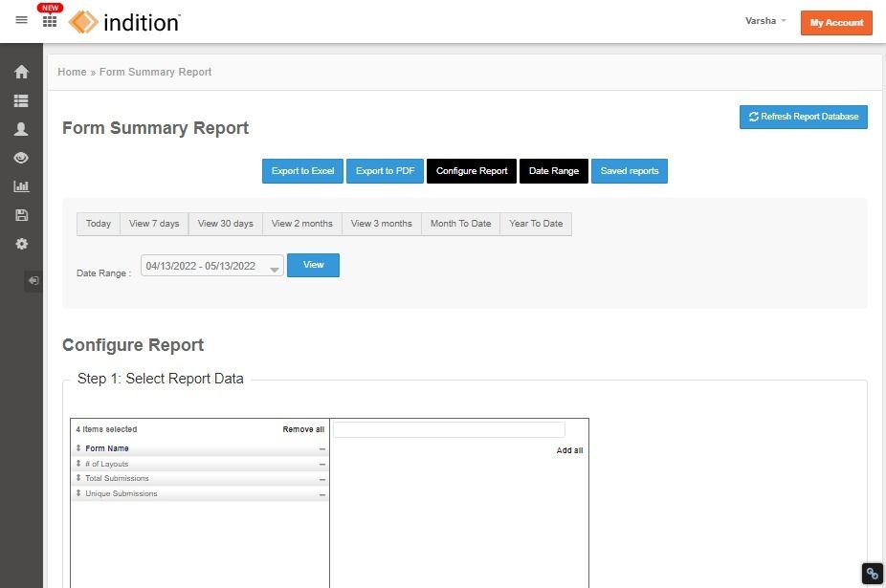Open the bar chart reports sidebar icon
Image resolution: width=886 pixels, height=588 pixels.
coord(21,186)
